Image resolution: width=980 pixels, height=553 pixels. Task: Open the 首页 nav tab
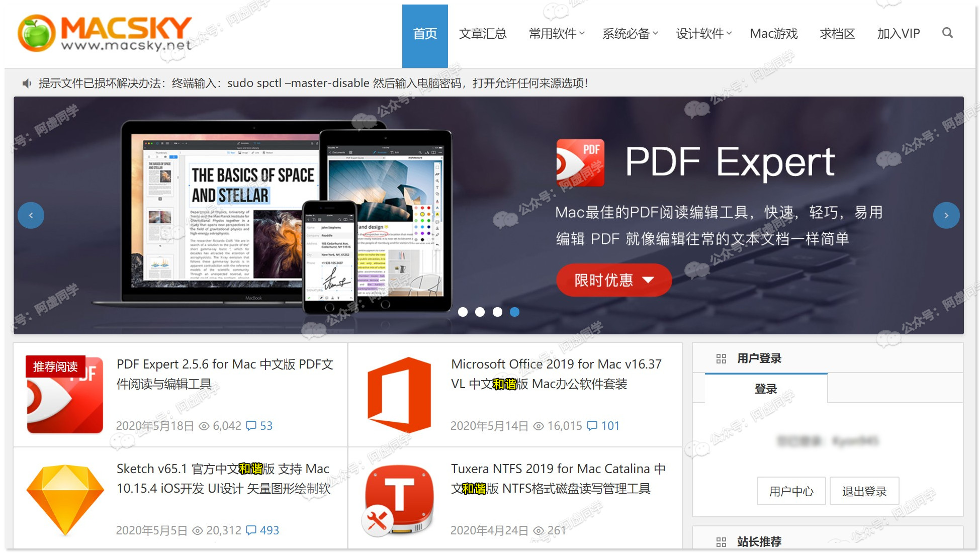(x=425, y=34)
